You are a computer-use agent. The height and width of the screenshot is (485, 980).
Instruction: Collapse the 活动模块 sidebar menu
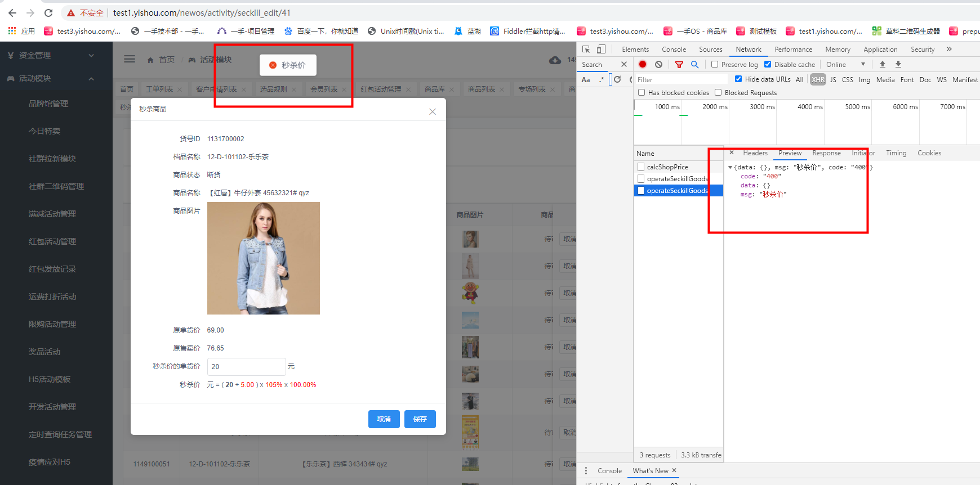[56, 78]
